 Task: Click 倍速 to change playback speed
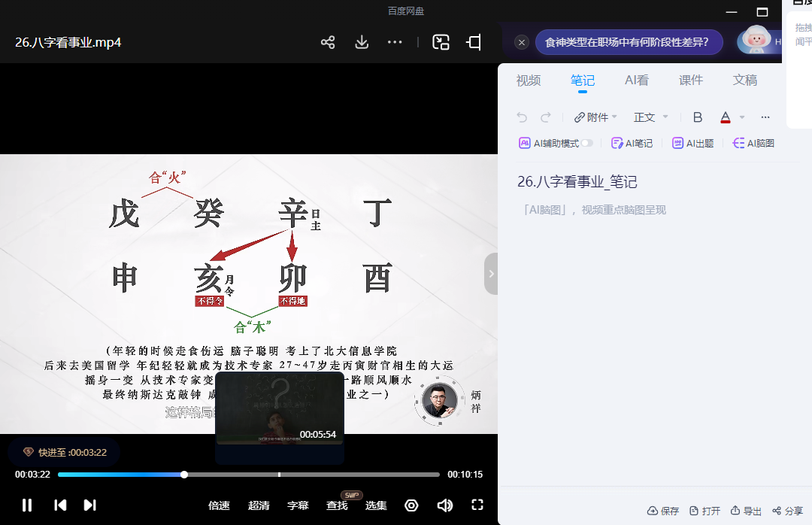(x=219, y=505)
